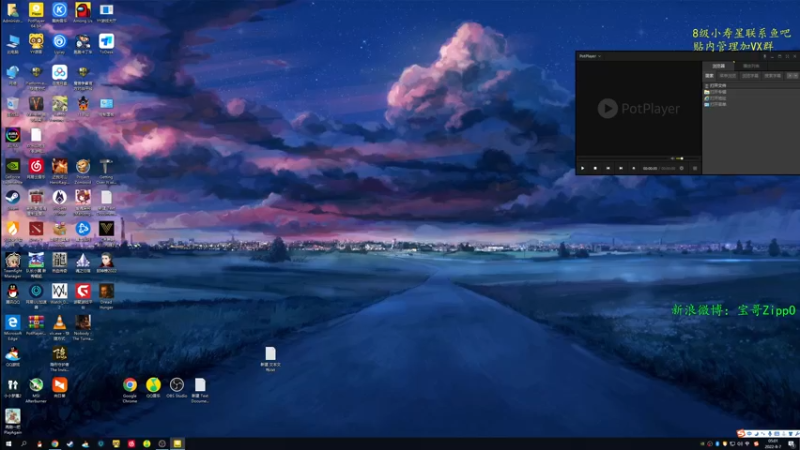Click the large PotPlayer logo play area
Screen dimensions: 800x450
pyautogui.click(x=638, y=108)
